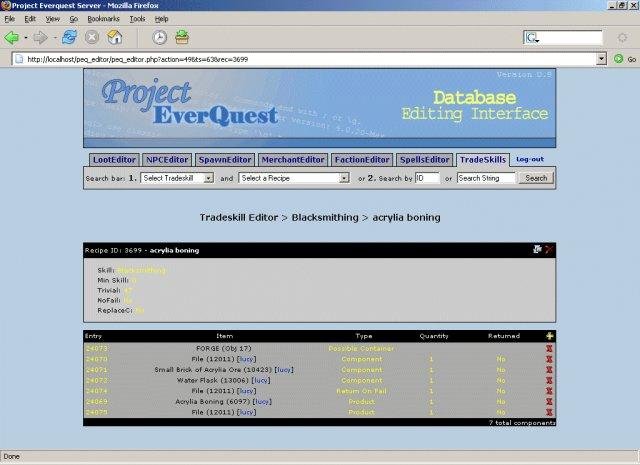
Task: Delete the Acrylia Boning product row
Action: (x=549, y=402)
